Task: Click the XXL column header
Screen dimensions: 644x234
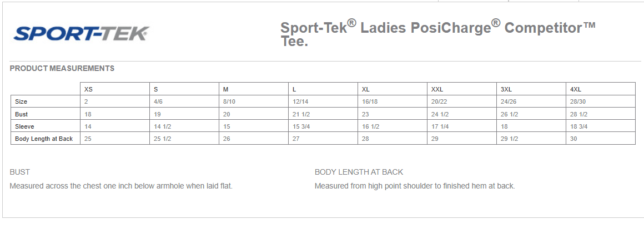Action: pos(437,89)
